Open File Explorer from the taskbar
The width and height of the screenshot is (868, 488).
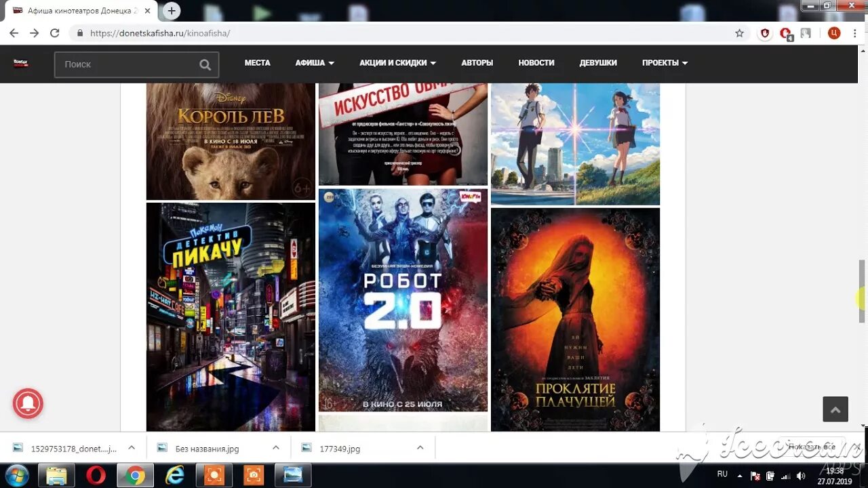tap(56, 475)
